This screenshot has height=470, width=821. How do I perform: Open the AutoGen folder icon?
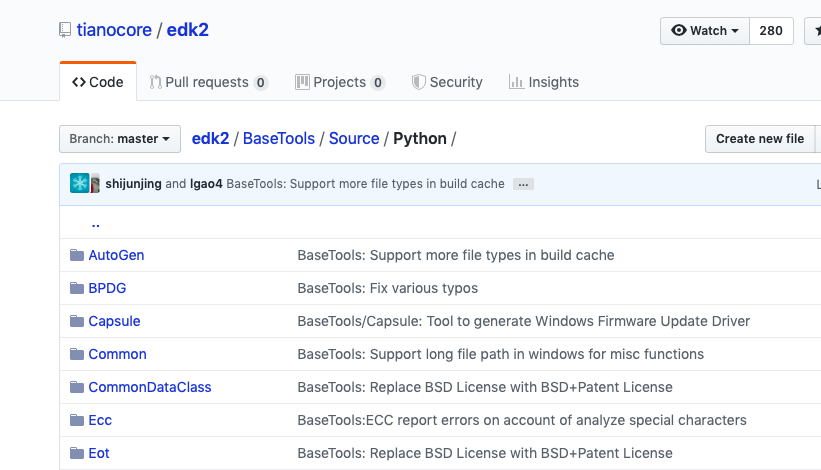[x=77, y=255]
